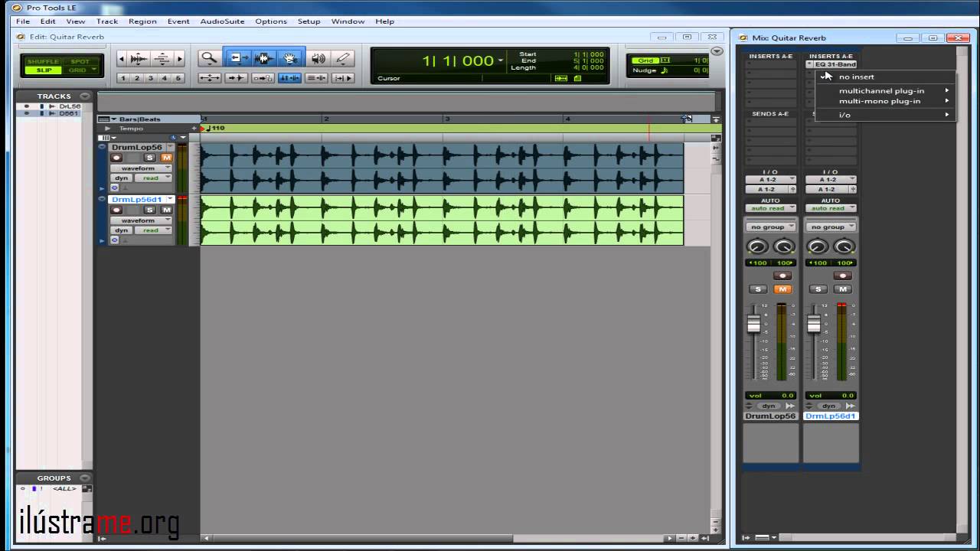Enable Shuffle edit mode
The image size is (980, 551).
[42, 61]
